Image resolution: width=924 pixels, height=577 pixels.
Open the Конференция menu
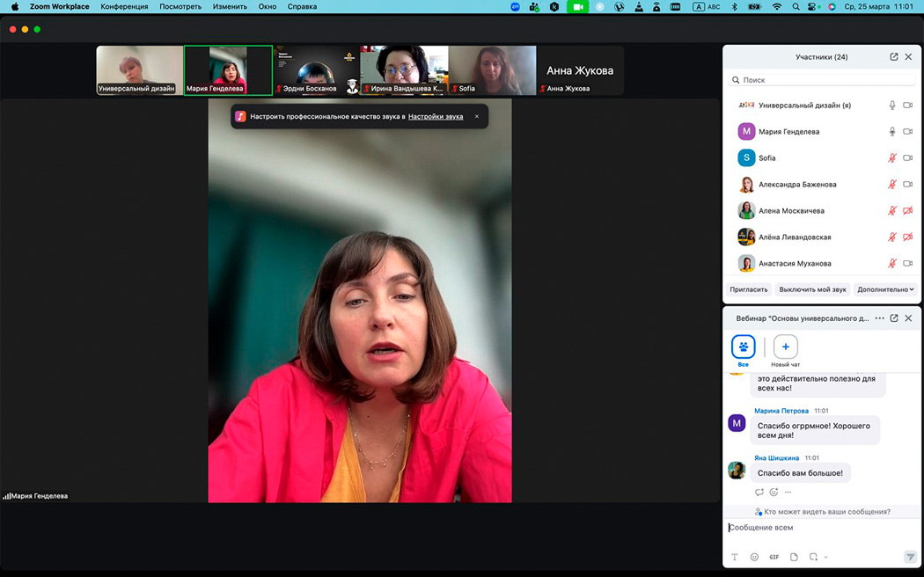pos(124,6)
